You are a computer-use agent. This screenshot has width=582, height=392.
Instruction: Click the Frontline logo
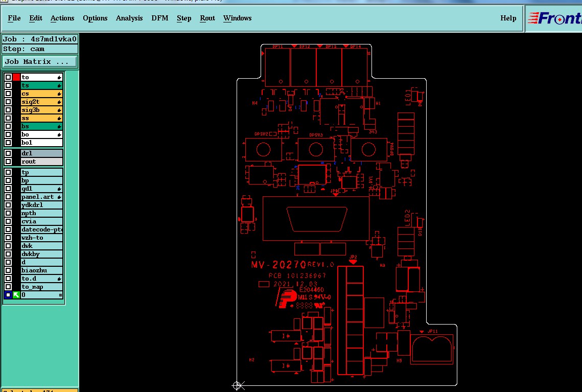point(554,18)
